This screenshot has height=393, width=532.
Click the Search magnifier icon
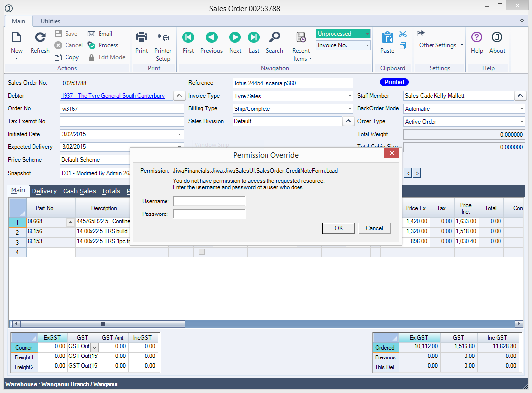274,38
